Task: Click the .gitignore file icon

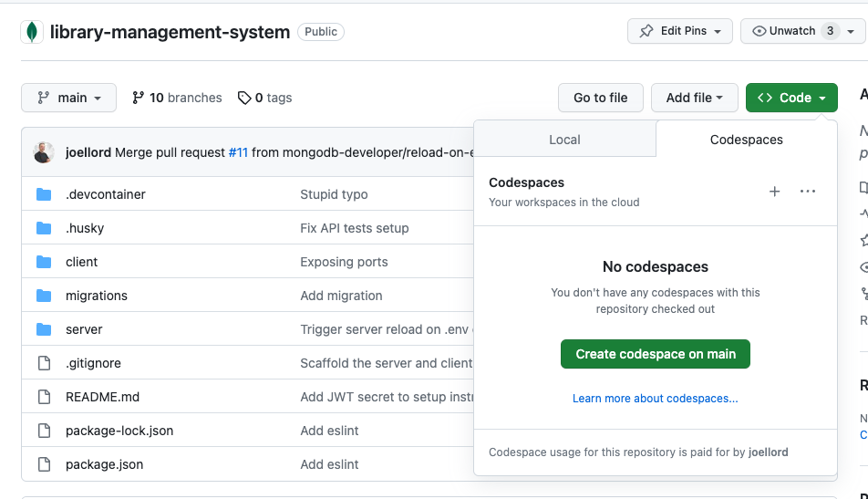Action: pos(44,363)
